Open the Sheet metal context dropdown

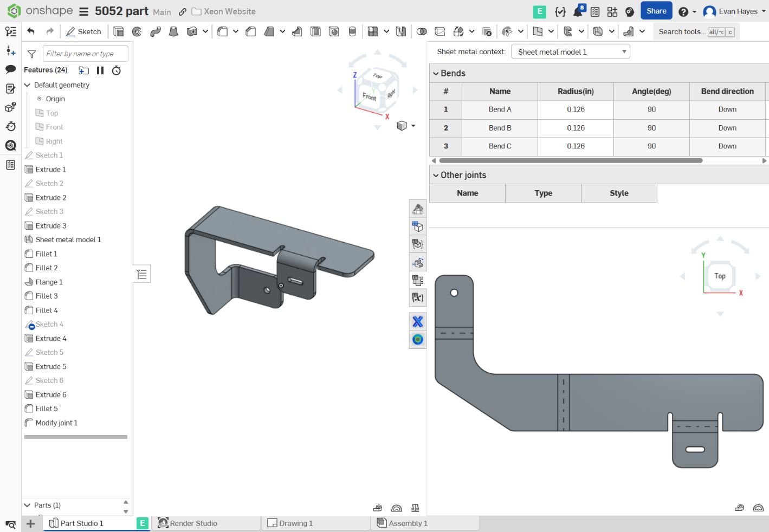(571, 52)
